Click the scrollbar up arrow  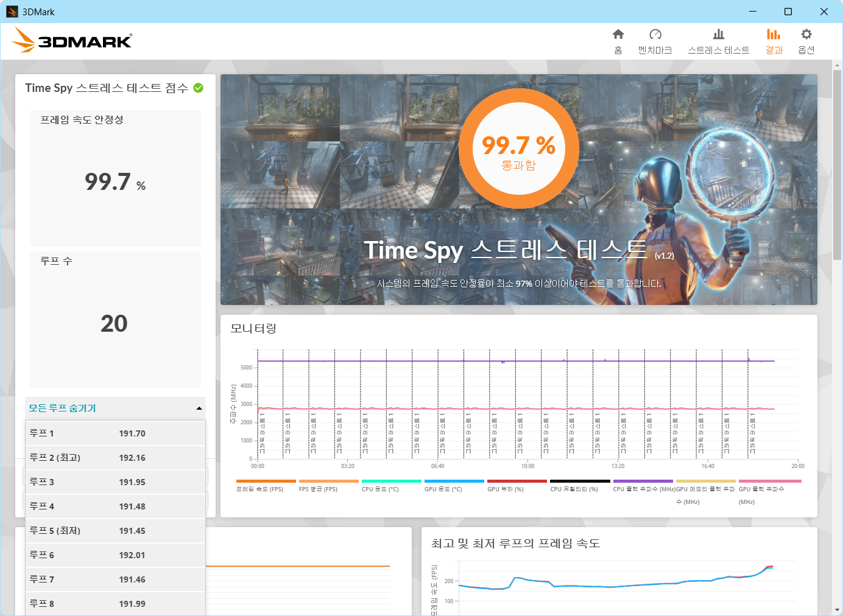838,65
